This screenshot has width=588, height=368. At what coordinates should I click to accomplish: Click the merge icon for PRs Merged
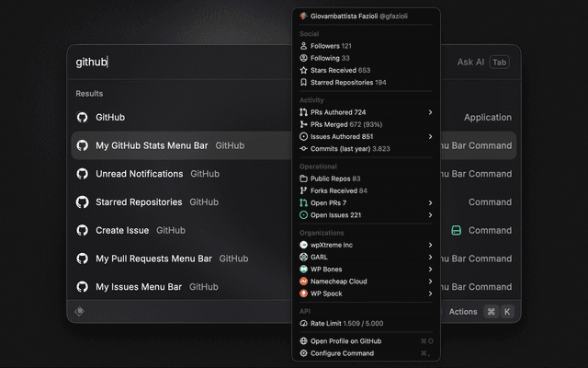pos(303,124)
